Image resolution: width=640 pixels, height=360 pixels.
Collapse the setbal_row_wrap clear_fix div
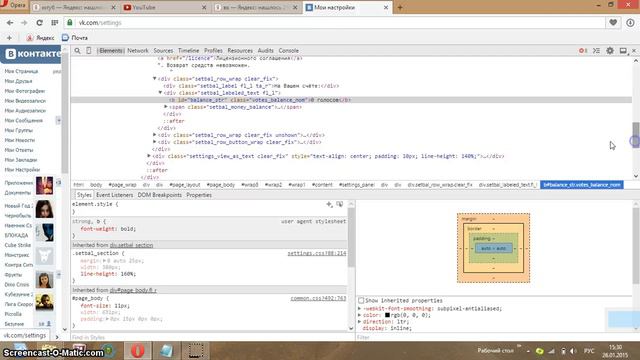(155, 78)
